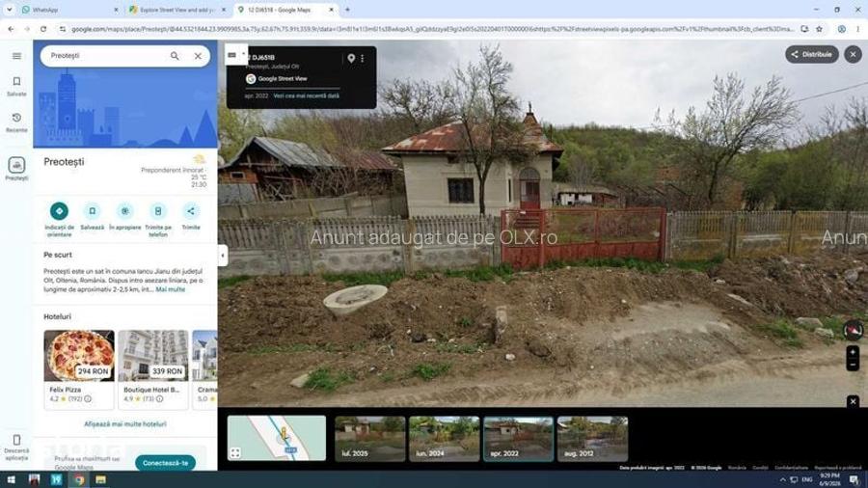Click the location pin in Street View card
The width and height of the screenshot is (868, 488).
click(x=351, y=58)
